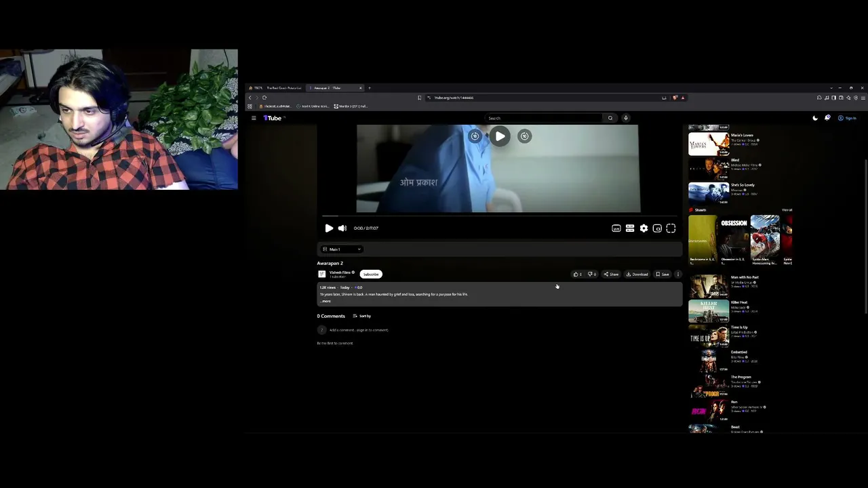Dislike the Awarapan 2 video
The image size is (868, 488).
(592, 274)
